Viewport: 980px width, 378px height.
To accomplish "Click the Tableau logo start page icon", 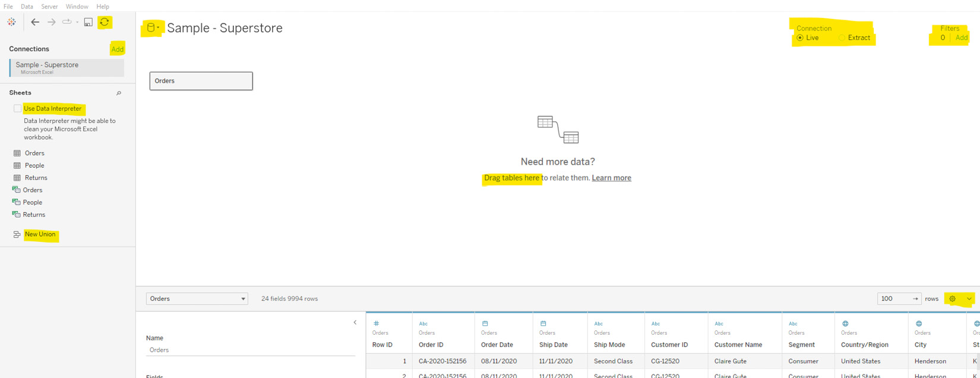I will [x=11, y=22].
